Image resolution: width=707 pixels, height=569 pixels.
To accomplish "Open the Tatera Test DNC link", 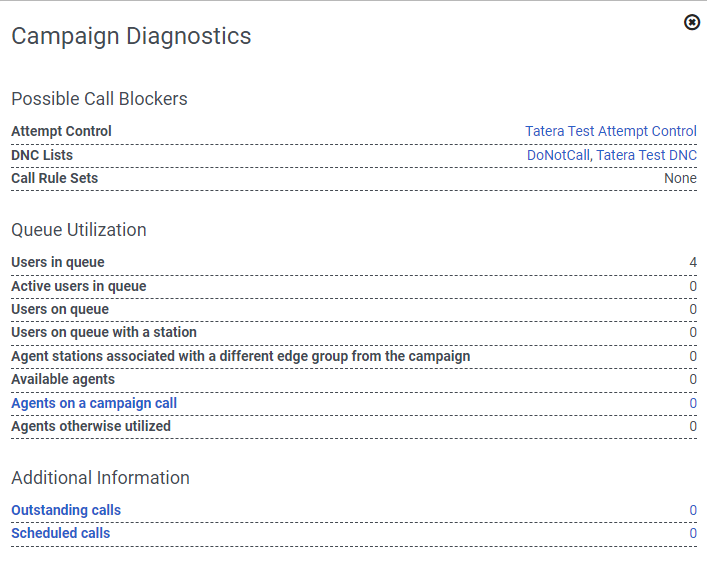I will (646, 155).
